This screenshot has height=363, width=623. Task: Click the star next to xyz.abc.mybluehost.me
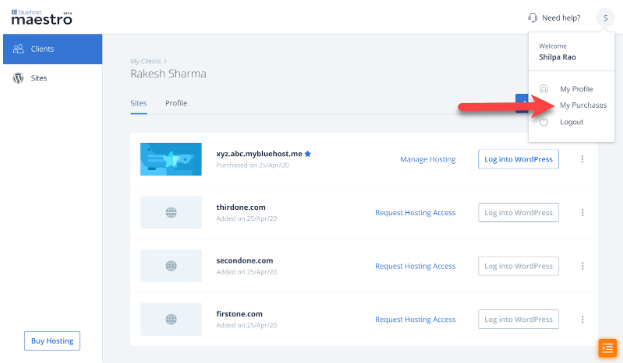click(308, 154)
